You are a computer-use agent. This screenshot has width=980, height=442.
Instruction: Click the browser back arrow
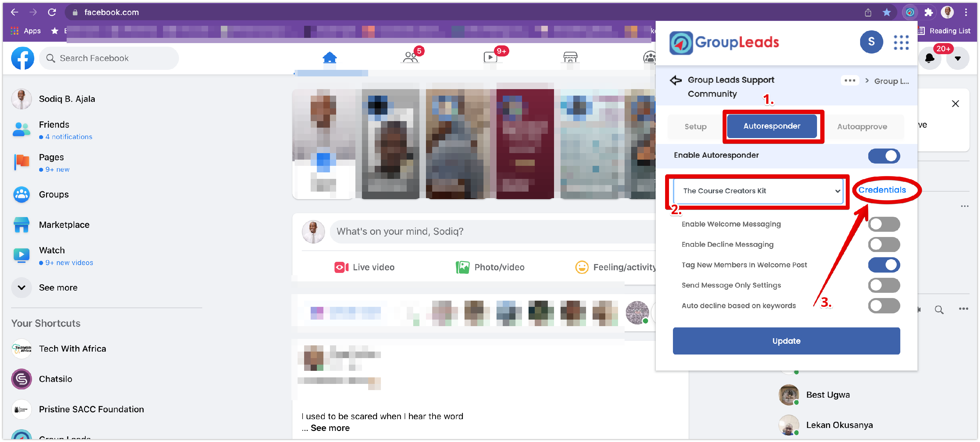pos(14,12)
